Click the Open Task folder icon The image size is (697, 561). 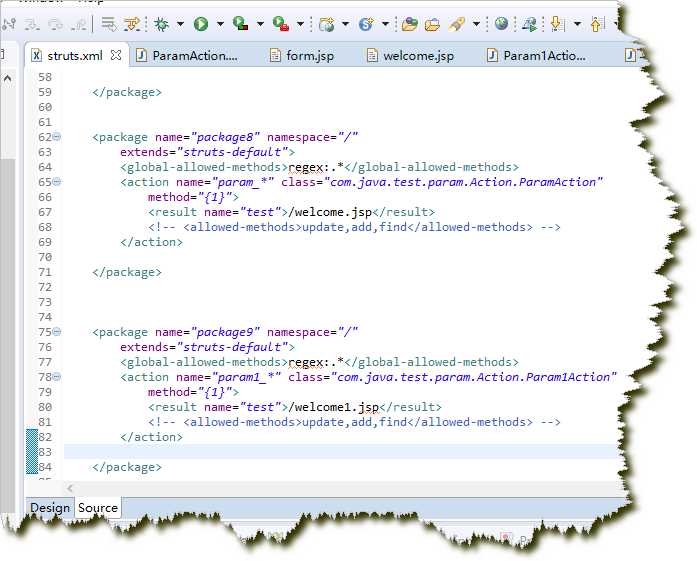click(432, 24)
